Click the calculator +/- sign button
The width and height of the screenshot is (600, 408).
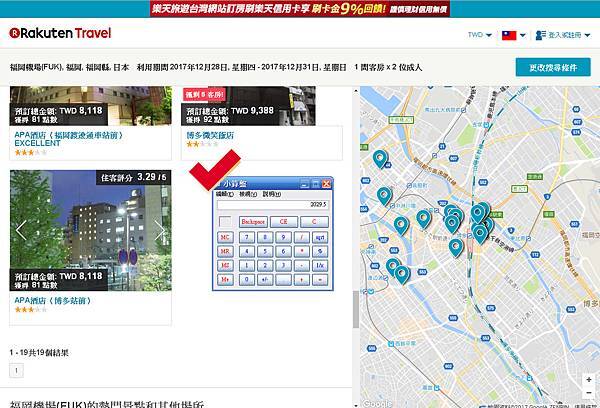(x=265, y=279)
